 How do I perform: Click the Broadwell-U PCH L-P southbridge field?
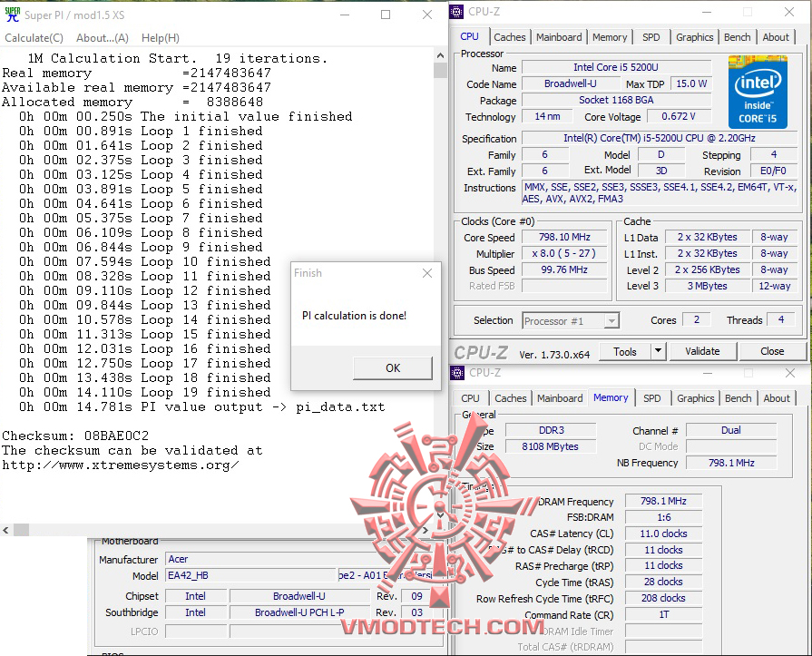(x=299, y=612)
